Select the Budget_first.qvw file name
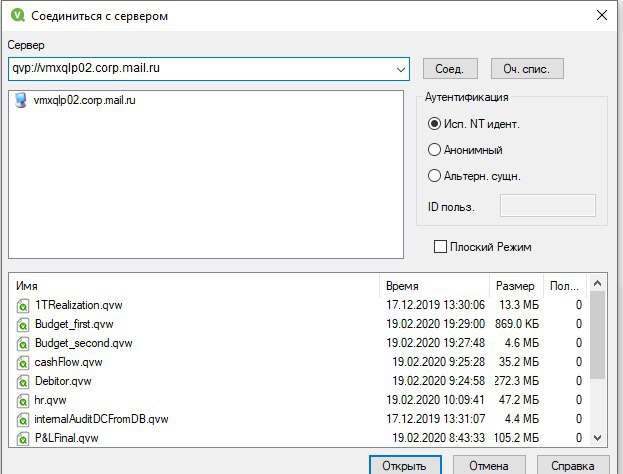623x474 pixels. (x=74, y=324)
